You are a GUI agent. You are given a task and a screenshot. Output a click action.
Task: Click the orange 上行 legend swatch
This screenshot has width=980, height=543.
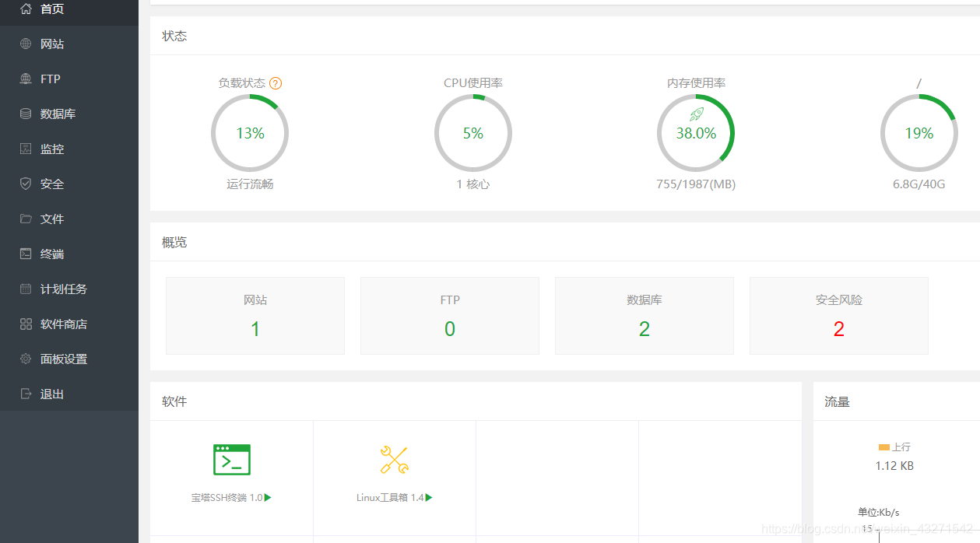884,447
